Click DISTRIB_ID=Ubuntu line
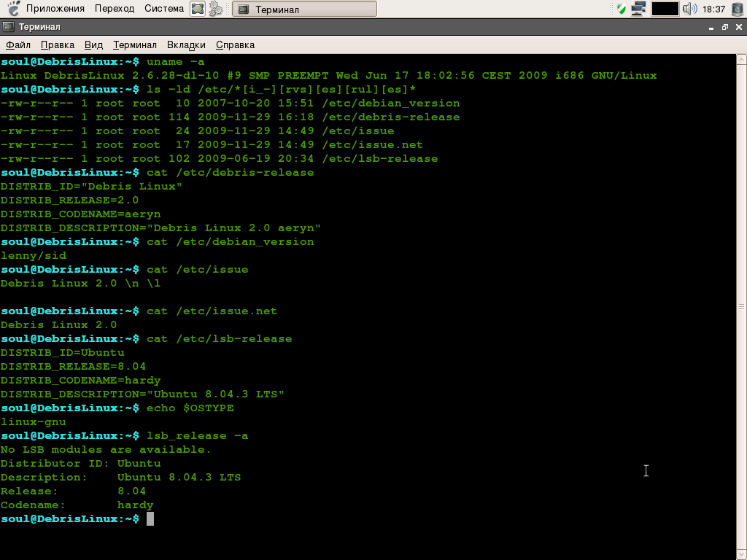The image size is (747, 560). tap(63, 352)
